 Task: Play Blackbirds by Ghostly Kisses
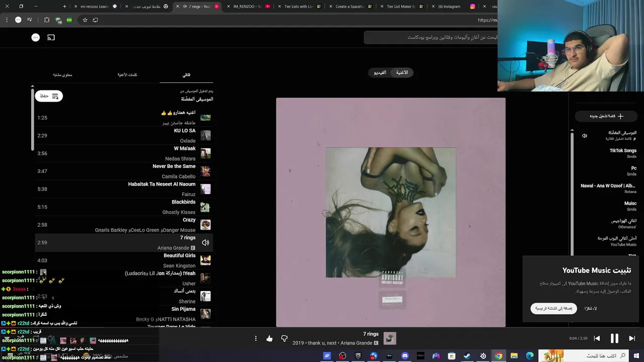click(124, 207)
